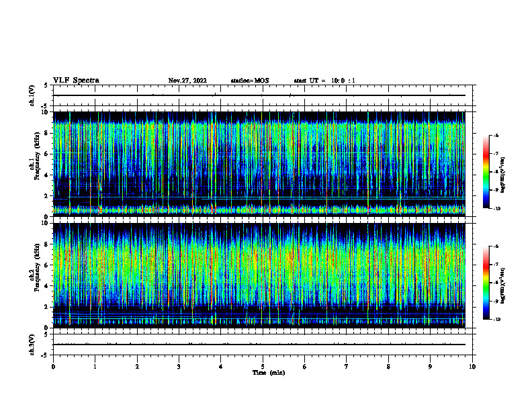The height and width of the screenshot is (411, 532).
Task: Click the "10" kHz tick on ch.1 frequency axis
Action: tap(45, 112)
